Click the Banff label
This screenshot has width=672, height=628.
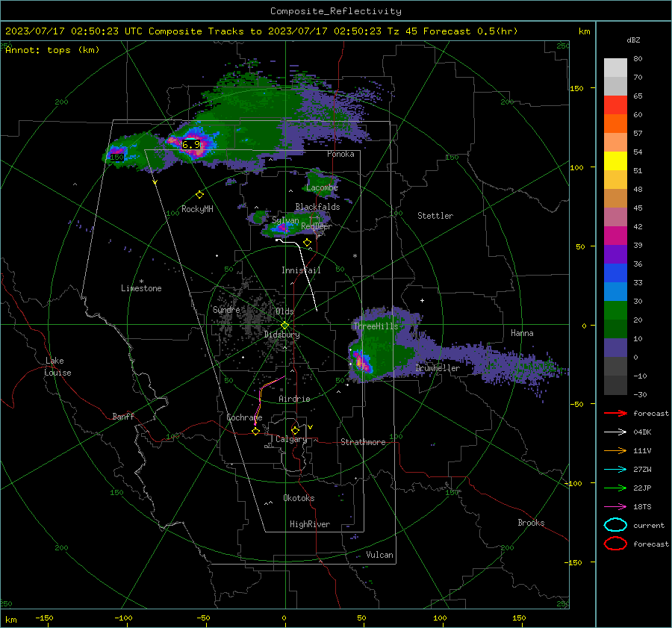(123, 416)
